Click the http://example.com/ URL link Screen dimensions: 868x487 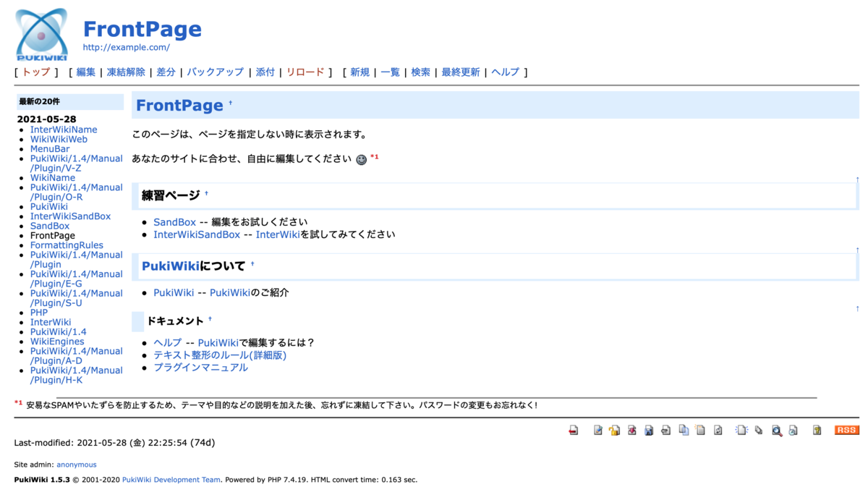tap(127, 48)
